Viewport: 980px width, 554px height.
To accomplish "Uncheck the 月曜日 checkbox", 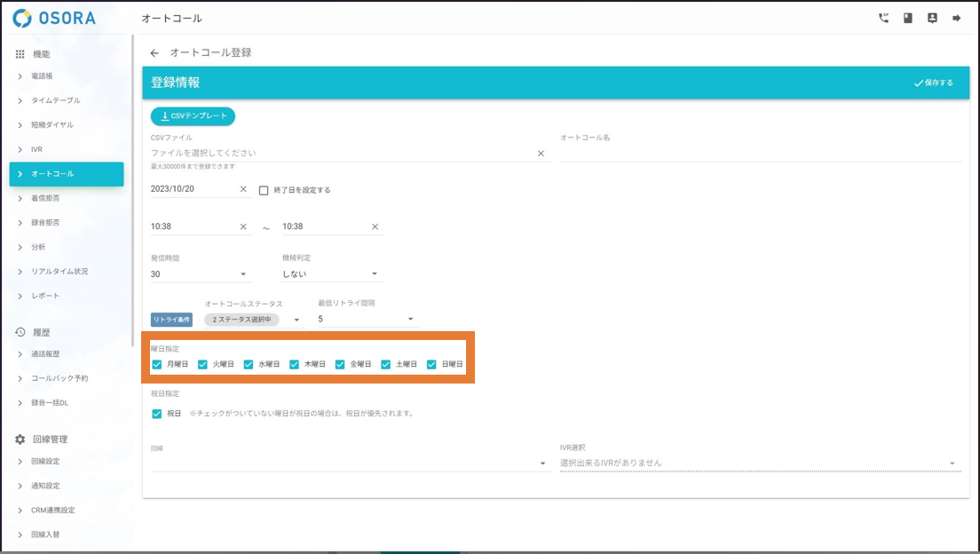I will [x=157, y=364].
